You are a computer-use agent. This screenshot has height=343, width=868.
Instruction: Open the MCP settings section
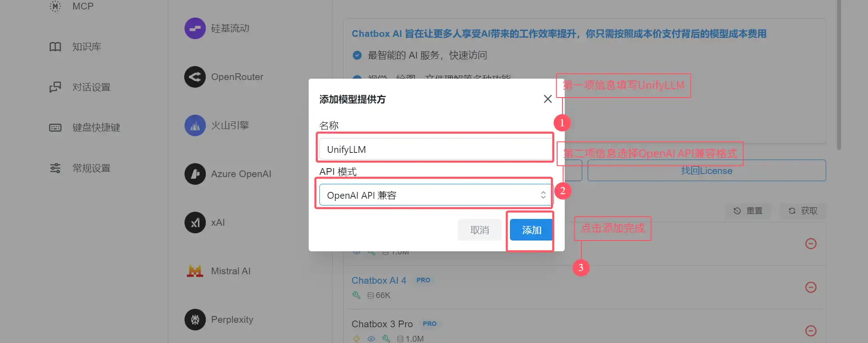pyautogui.click(x=83, y=6)
